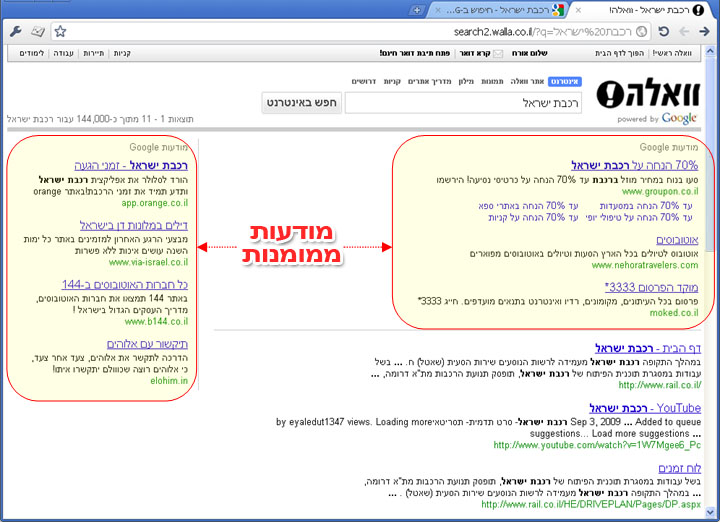
Task: Open the לוח זמנים search result
Action: pos(679,467)
